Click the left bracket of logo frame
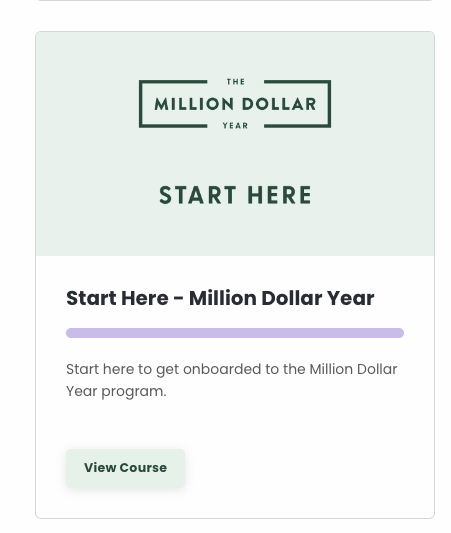This screenshot has width=451, height=533. point(173,104)
